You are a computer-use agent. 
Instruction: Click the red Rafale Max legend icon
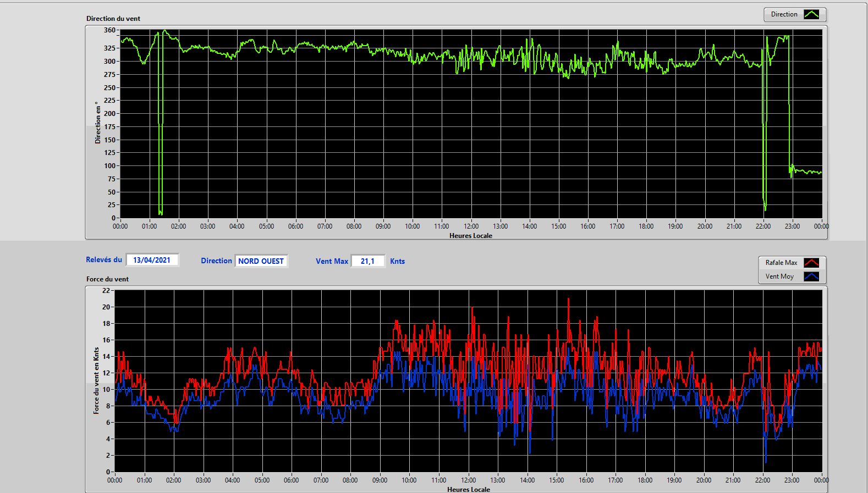click(811, 263)
